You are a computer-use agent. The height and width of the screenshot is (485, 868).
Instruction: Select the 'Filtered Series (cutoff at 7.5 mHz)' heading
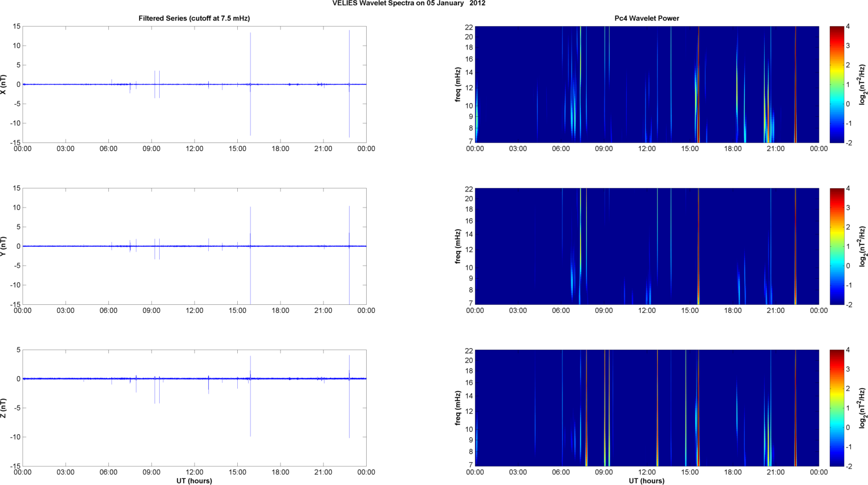click(x=194, y=18)
